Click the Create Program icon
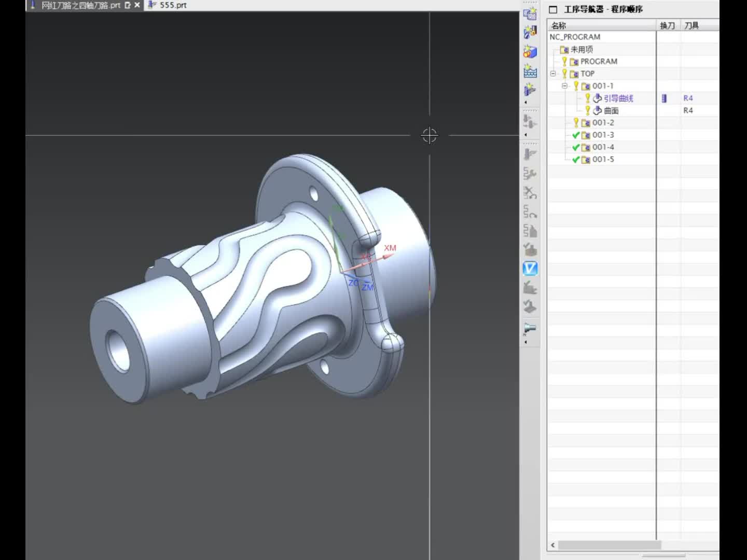 [x=530, y=14]
